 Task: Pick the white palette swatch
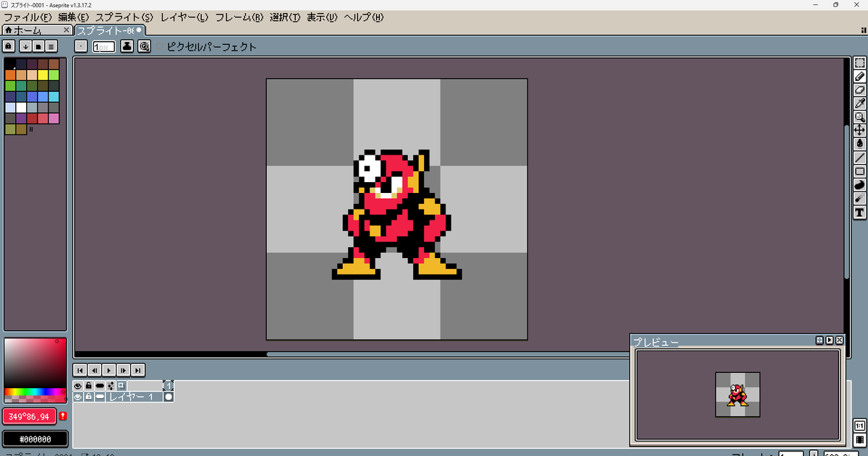click(x=21, y=107)
